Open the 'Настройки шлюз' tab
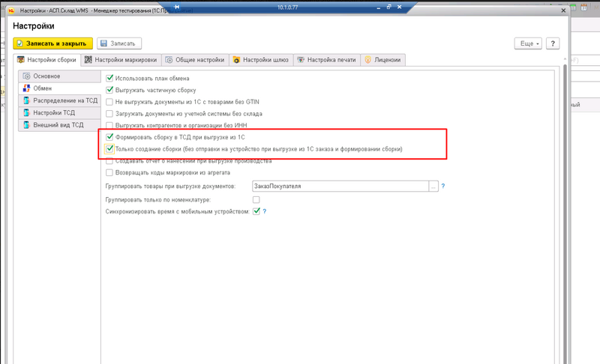 [x=261, y=60]
